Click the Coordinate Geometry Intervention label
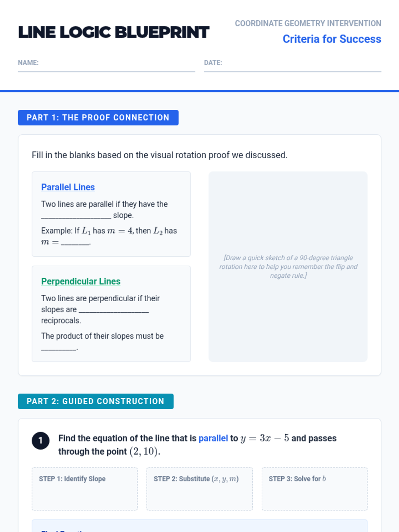Screen dimensions: 399x532 [x=308, y=23]
